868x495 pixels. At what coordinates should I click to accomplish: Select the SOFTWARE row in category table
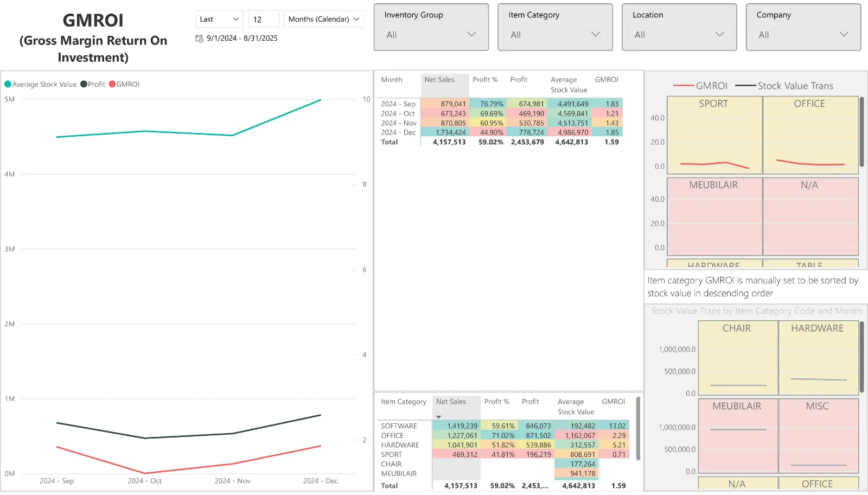(399, 426)
